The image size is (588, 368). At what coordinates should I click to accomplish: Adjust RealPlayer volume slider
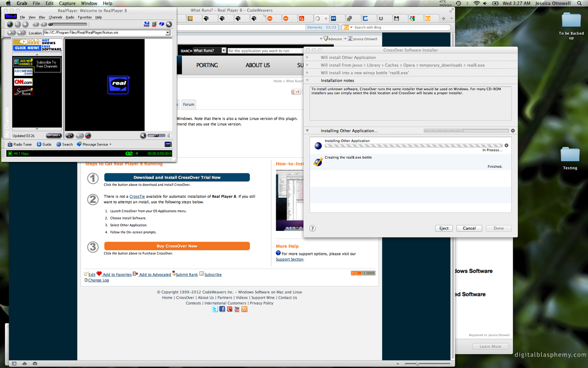pos(157,136)
